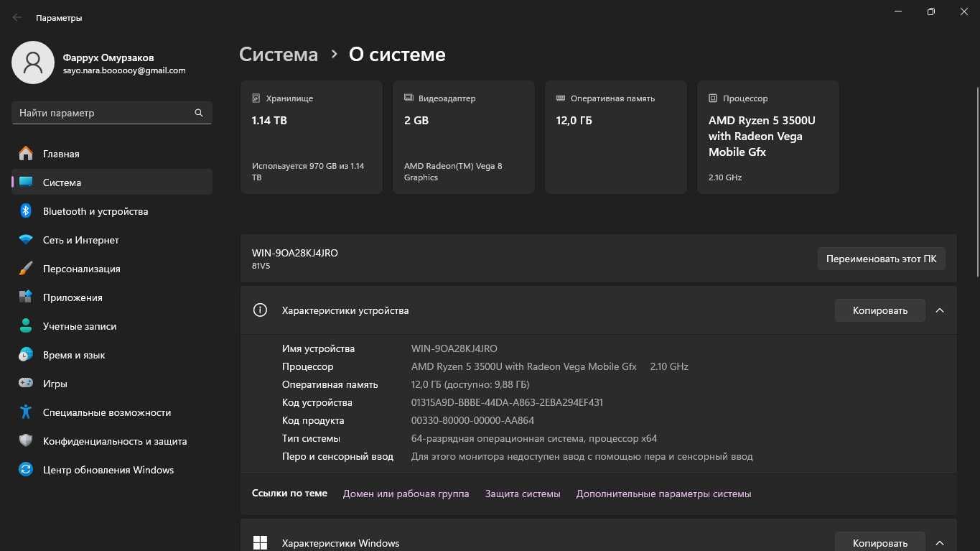980x551 pixels.
Task: Click Используется 970 GB из 1.14 TB text
Action: (308, 172)
